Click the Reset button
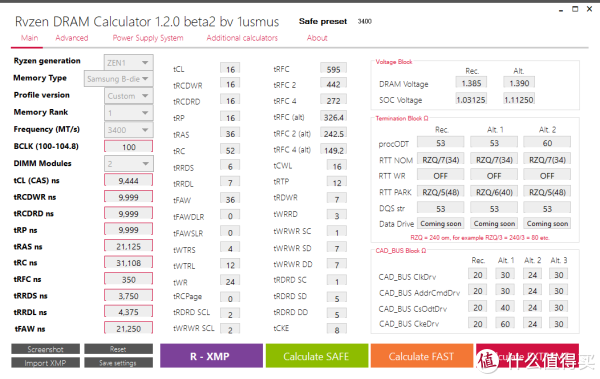Screen dimensions: 600x379 point(118,349)
